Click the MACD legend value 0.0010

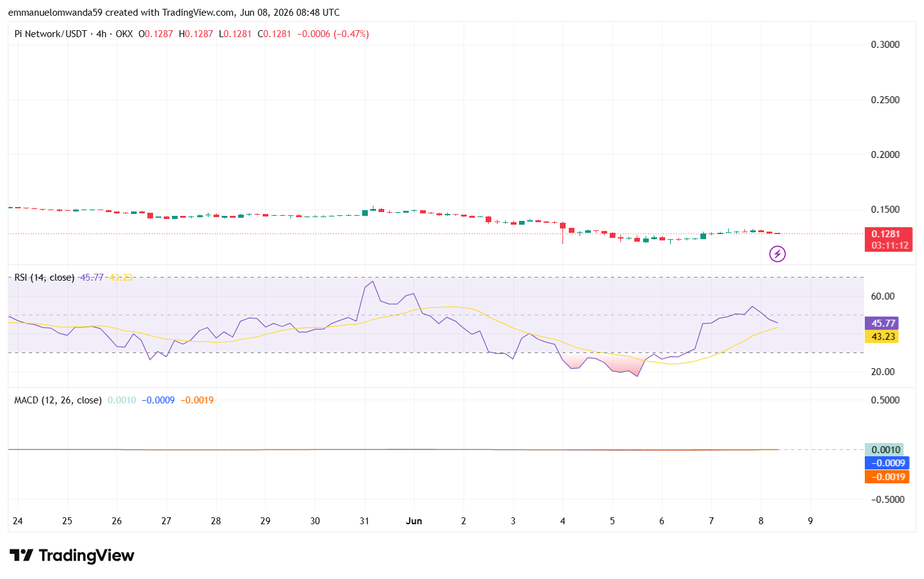click(x=122, y=400)
